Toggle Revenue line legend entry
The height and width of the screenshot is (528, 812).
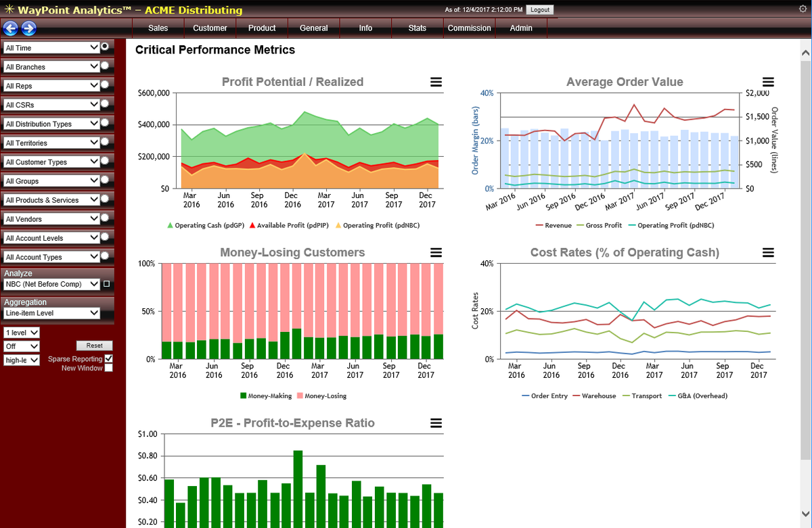[x=554, y=225]
